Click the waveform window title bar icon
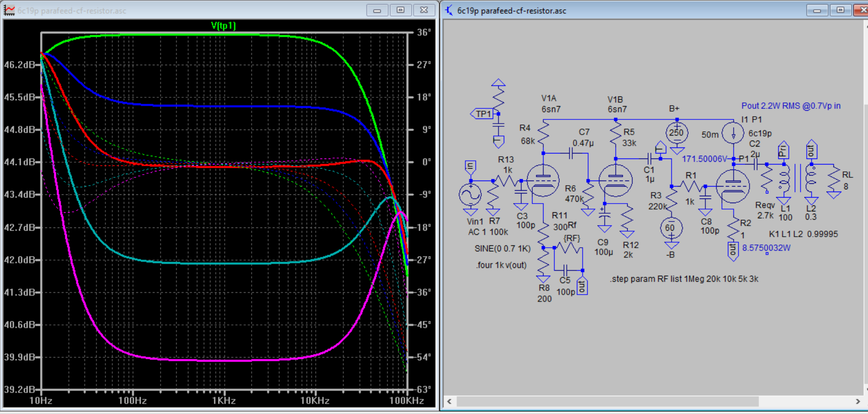 pyautogui.click(x=9, y=10)
